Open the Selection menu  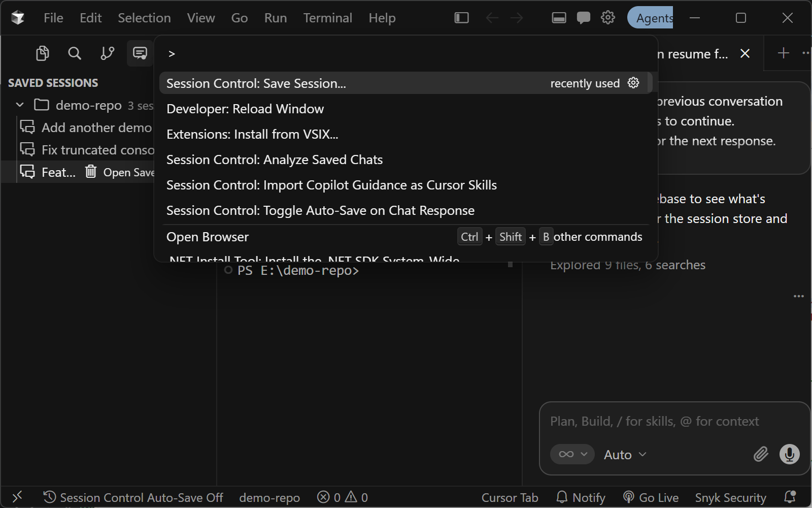point(144,18)
